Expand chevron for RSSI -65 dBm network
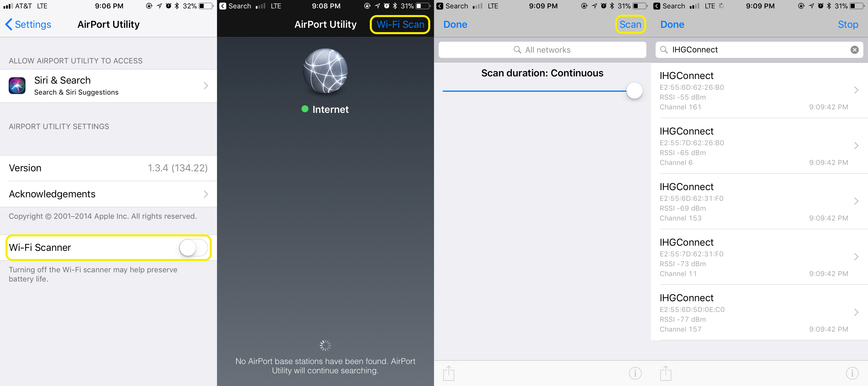The width and height of the screenshot is (868, 386). click(856, 146)
